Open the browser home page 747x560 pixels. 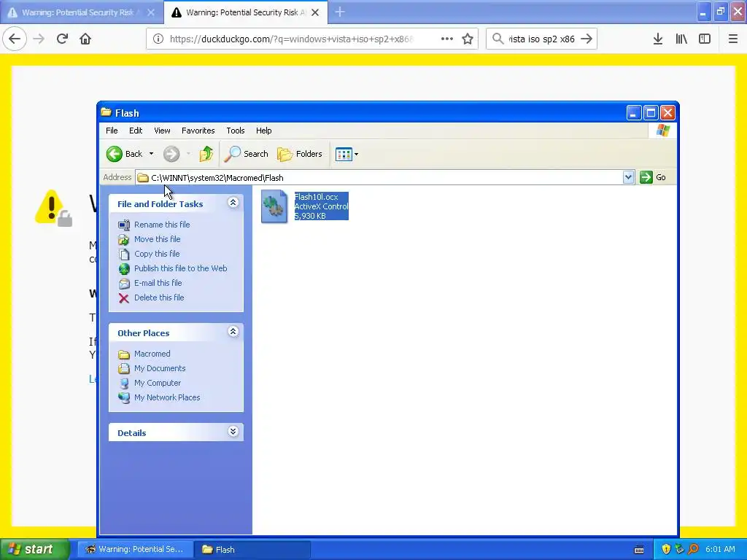point(85,39)
